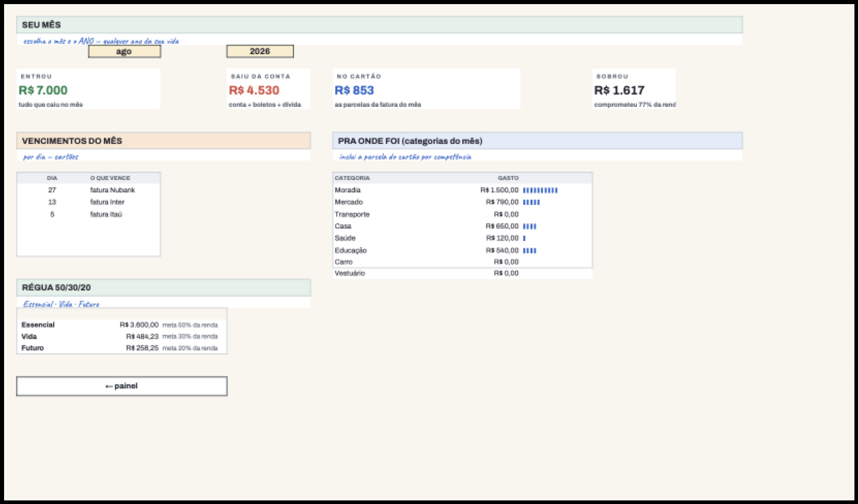The image size is (858, 504).
Task: Click the caption "as parcelas da fatura do mês"
Action: coord(378,105)
